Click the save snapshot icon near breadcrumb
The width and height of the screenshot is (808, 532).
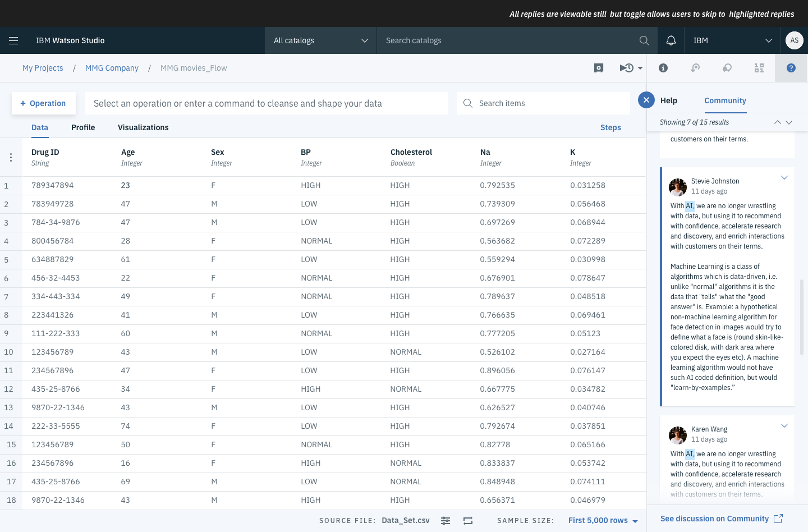(x=599, y=68)
